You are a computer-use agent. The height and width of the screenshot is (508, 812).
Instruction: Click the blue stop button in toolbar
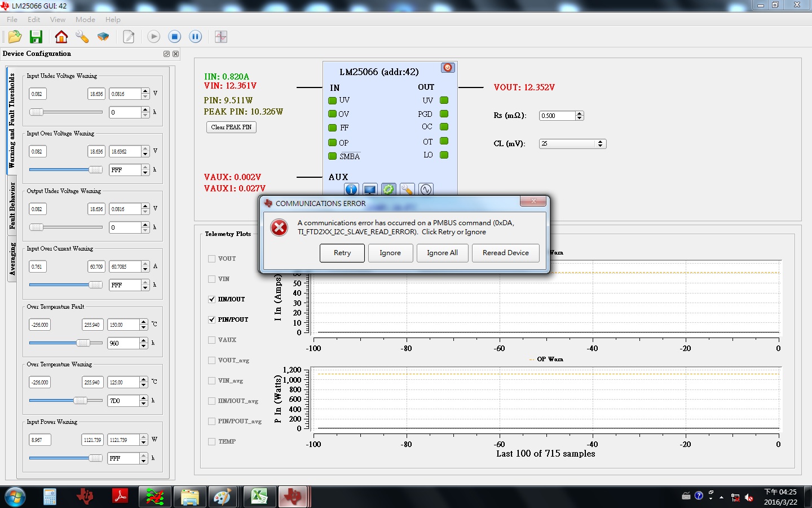pos(174,37)
